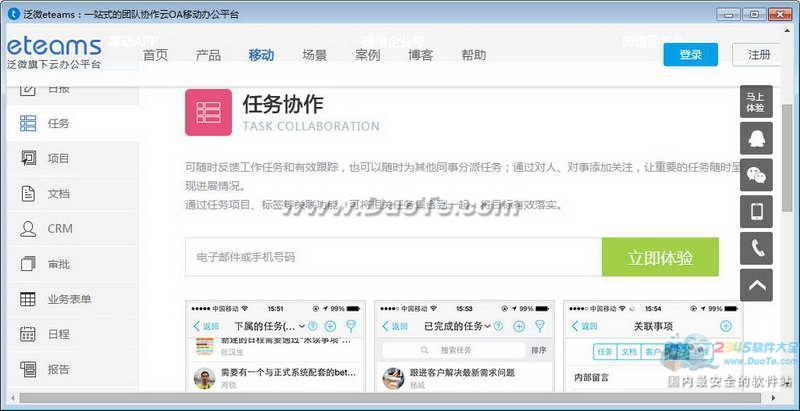Image resolution: width=800 pixels, height=411 pixels.
Task: Click the add icon in 下属的任务 screen
Action: tap(330, 326)
